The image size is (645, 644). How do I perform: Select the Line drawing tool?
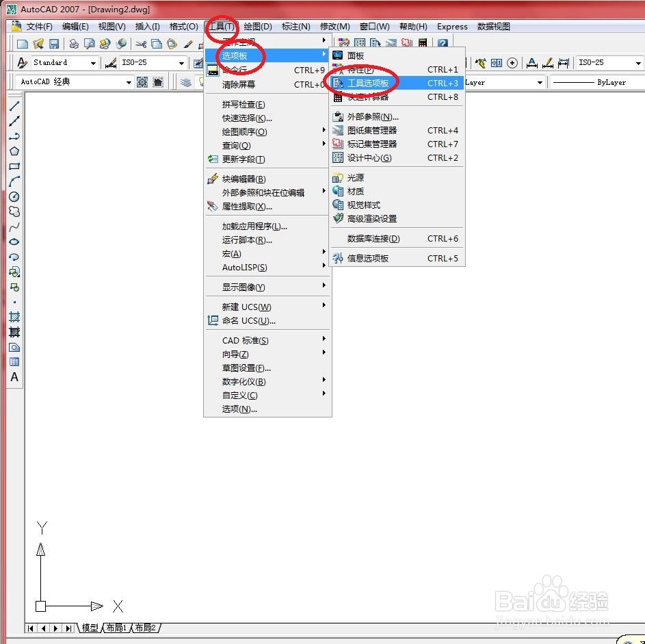(14, 107)
